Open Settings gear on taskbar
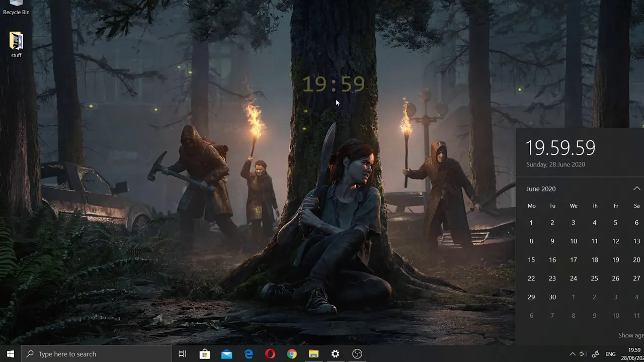The height and width of the screenshot is (362, 644). 336,354
